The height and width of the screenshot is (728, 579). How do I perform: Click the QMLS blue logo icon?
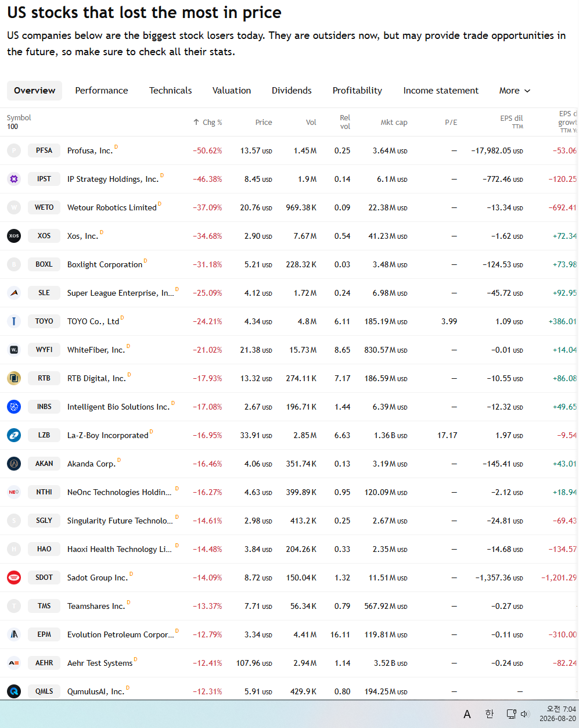(14, 691)
